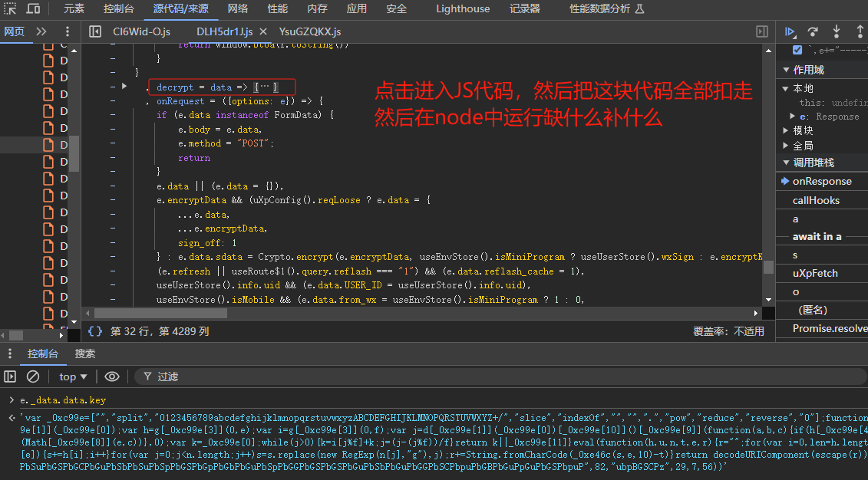Toggle the console sidebar icon
The width and height of the screenshot is (868, 480).
(x=10, y=376)
